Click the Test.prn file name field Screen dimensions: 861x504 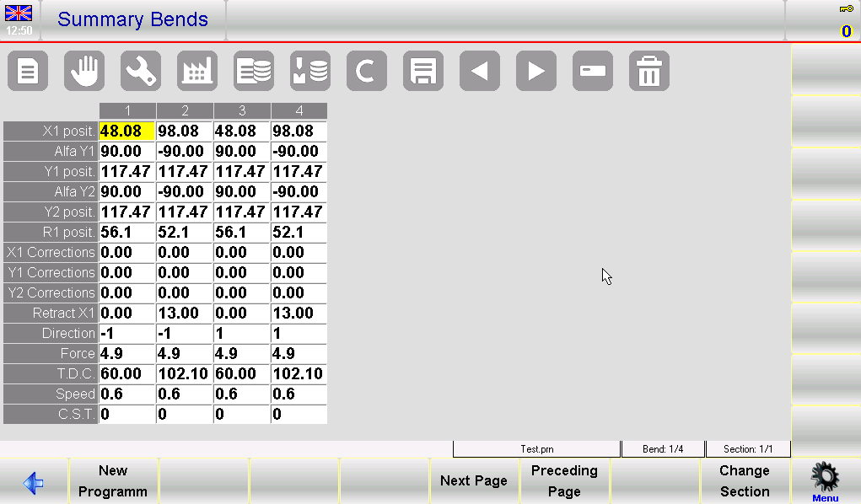[x=537, y=449]
